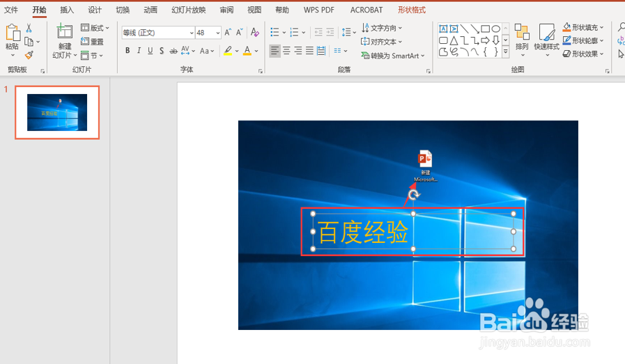Decrease font size with the smaller A icon
Screen dimensions: 625x364
click(239, 32)
